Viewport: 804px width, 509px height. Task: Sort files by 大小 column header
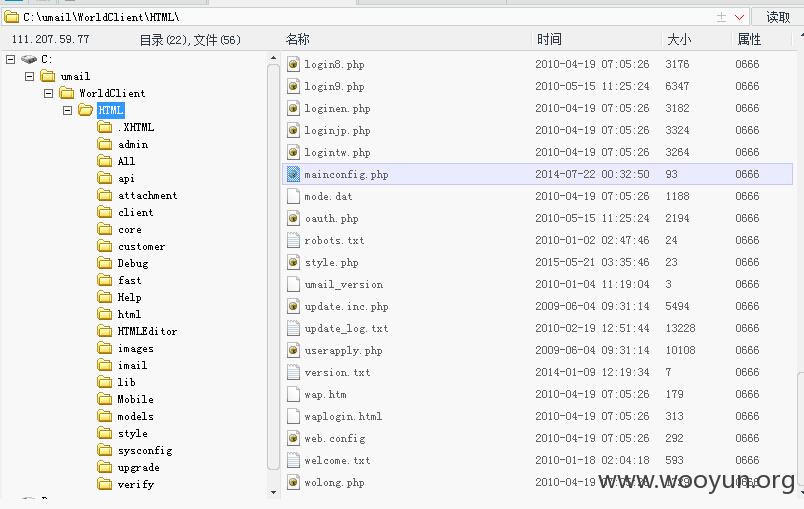coord(679,39)
